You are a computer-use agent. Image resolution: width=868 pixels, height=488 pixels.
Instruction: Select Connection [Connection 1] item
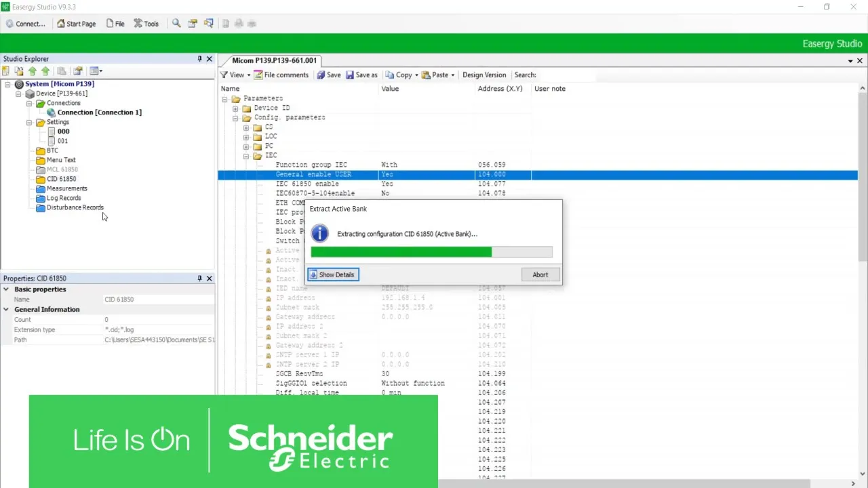coord(99,113)
